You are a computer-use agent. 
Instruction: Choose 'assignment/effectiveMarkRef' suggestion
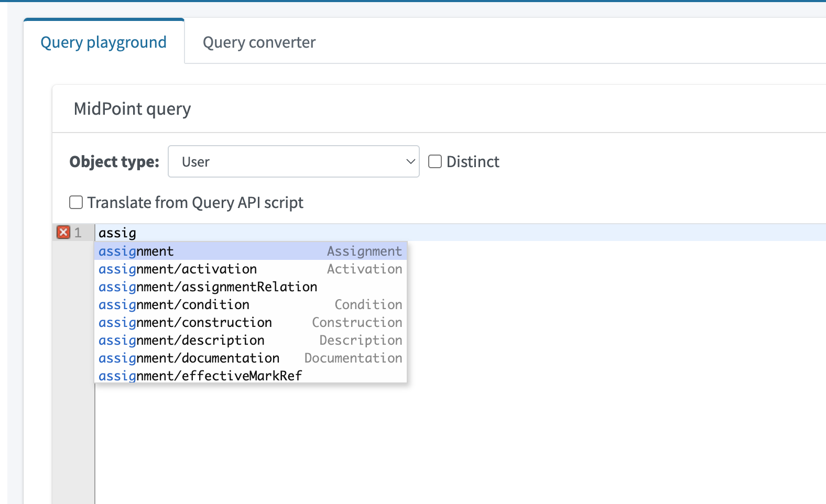[x=251, y=375]
